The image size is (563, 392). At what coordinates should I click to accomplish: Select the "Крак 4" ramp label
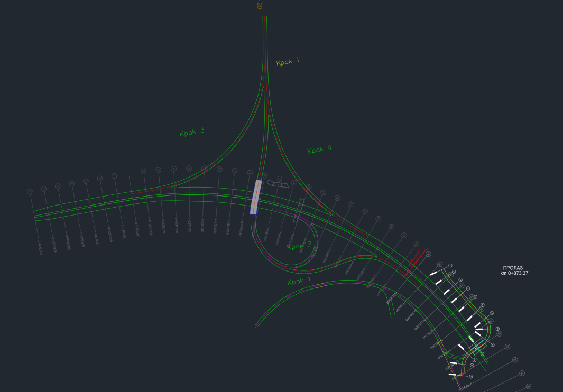tap(319, 150)
